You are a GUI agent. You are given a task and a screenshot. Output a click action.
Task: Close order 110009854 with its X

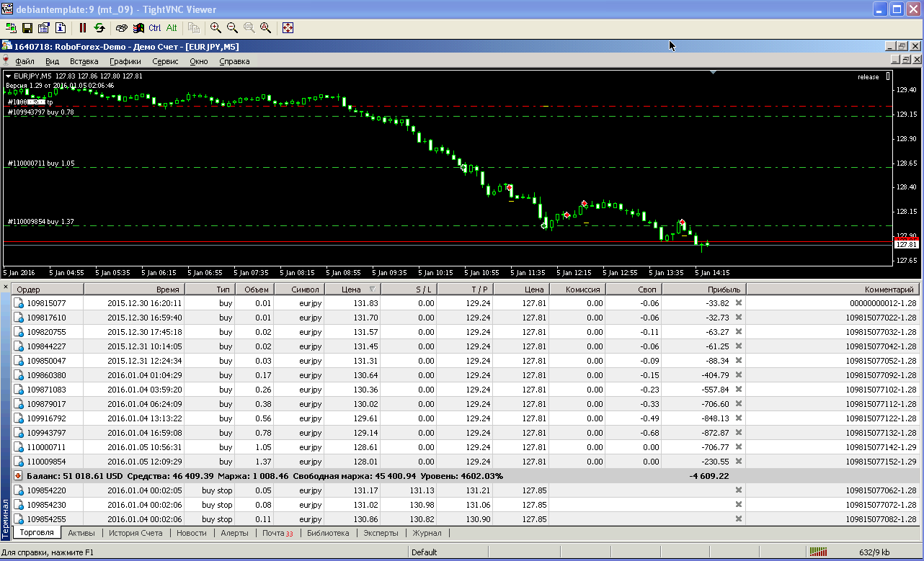[738, 462]
